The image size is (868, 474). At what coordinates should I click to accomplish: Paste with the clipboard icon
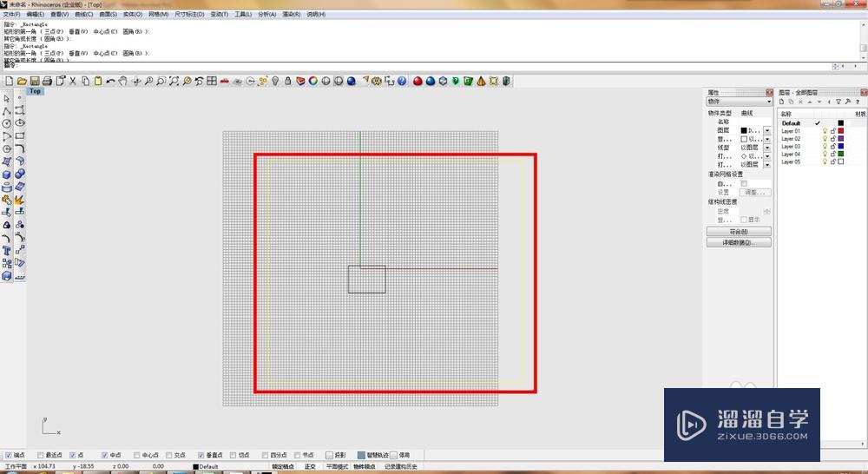(98, 81)
